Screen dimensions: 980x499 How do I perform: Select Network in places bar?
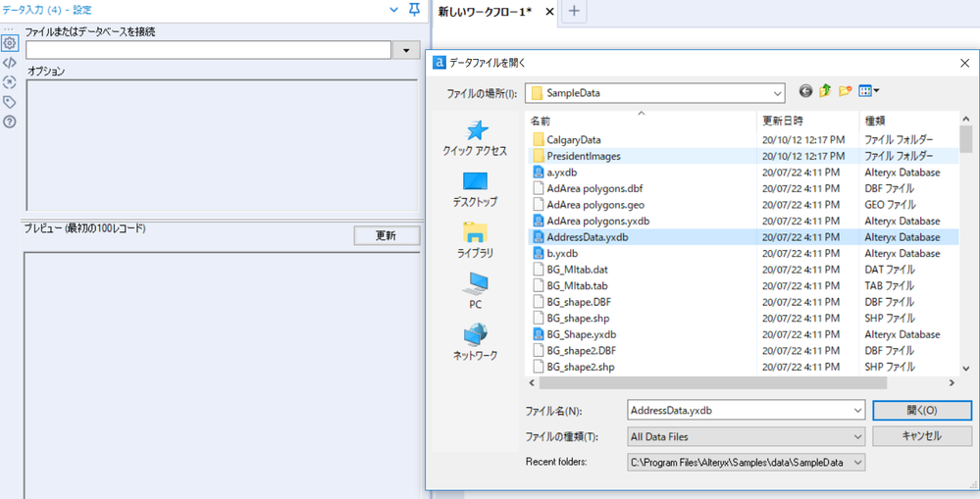(x=475, y=342)
